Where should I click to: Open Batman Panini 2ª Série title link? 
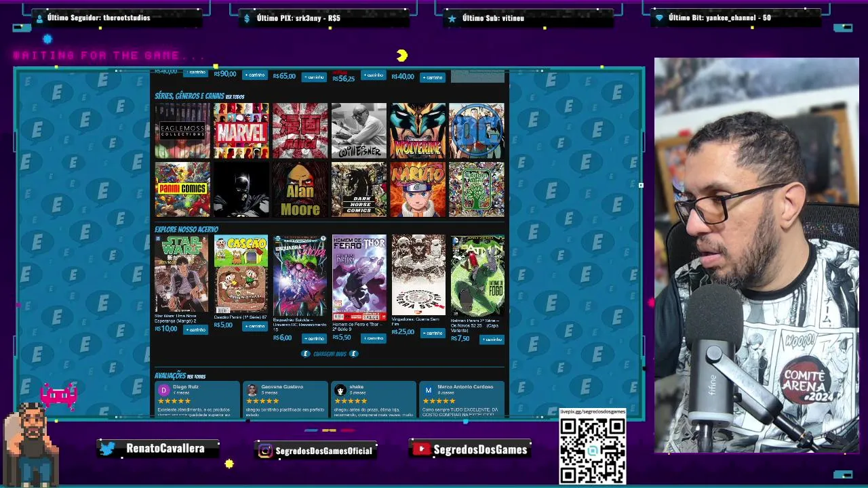coord(475,325)
